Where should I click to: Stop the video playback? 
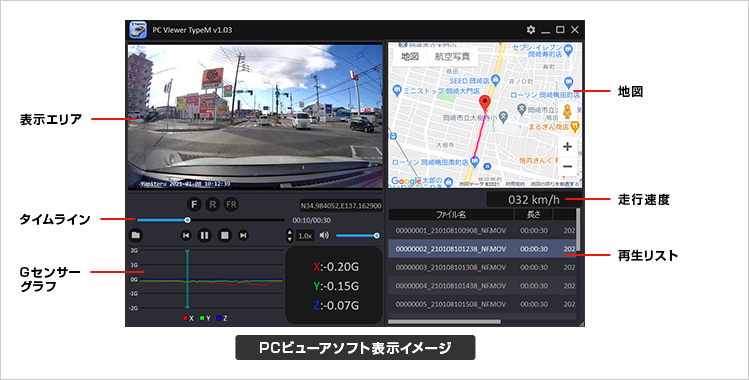tap(225, 235)
